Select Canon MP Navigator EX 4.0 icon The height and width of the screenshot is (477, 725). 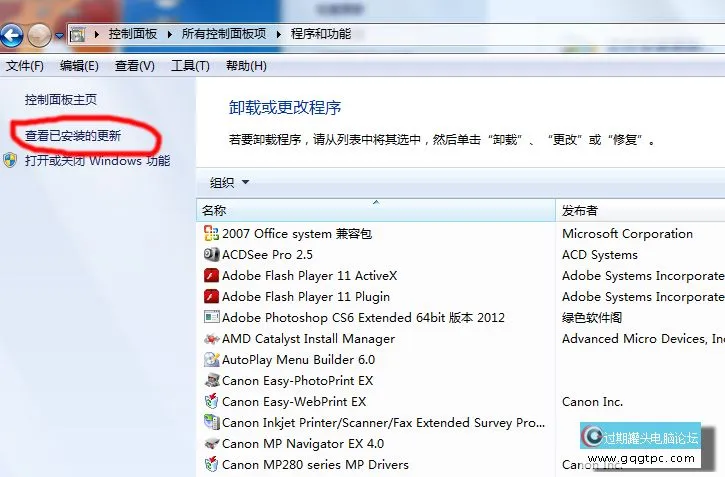point(211,444)
